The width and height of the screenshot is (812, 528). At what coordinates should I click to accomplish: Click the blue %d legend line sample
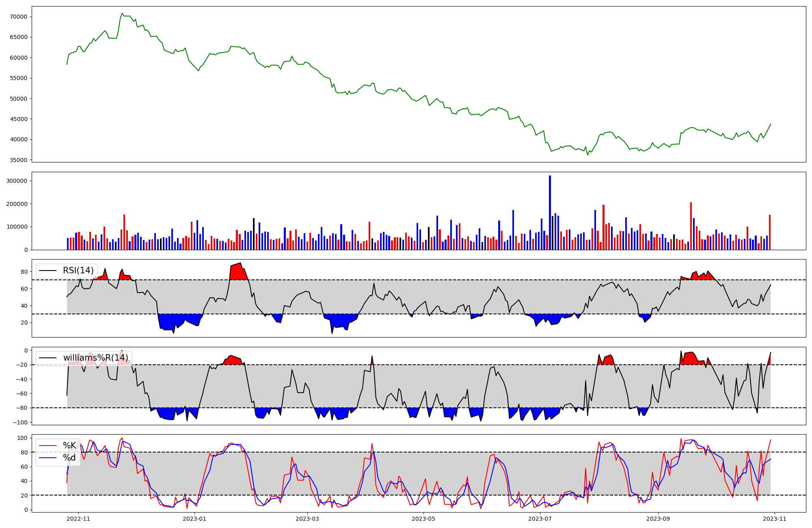click(x=48, y=458)
